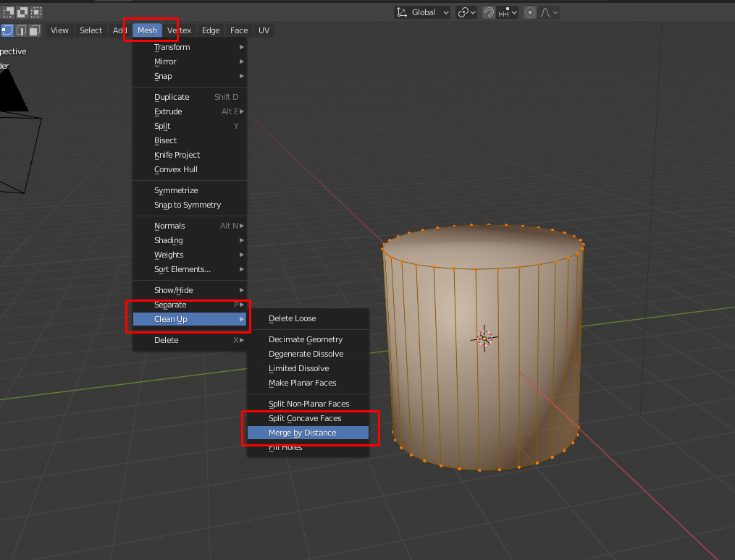Viewport: 735px width, 560px height.
Task: Click the intersect selection mode icon
Action: coord(36,12)
